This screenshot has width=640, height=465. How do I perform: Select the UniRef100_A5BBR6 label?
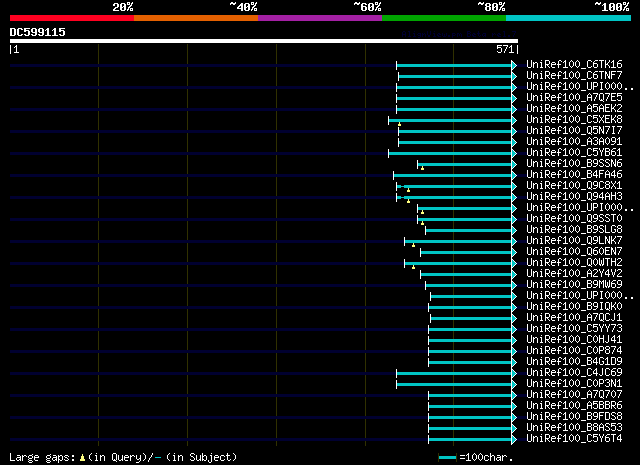pyautogui.click(x=574, y=406)
